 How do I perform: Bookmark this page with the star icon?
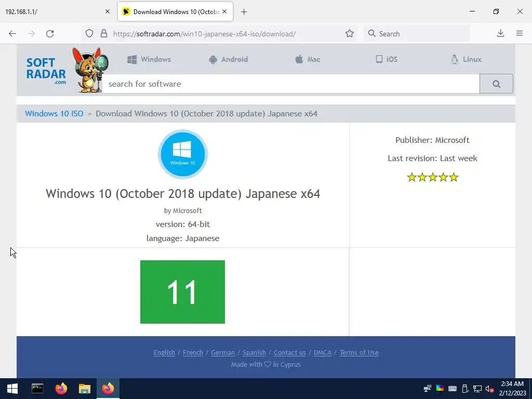click(350, 34)
